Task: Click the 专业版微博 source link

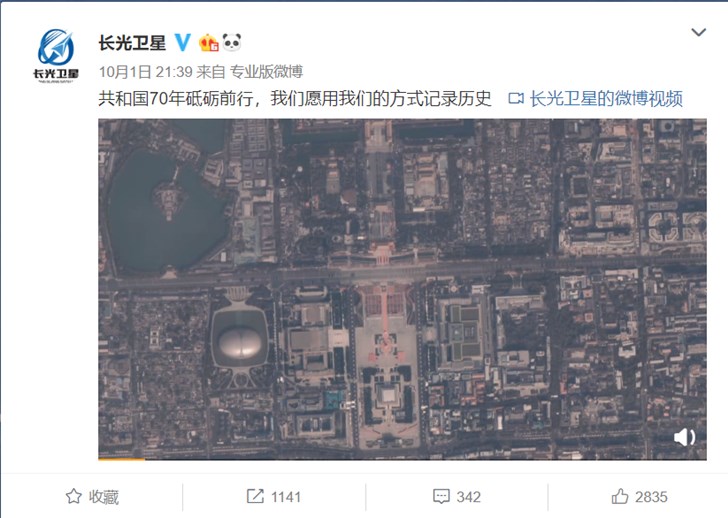Action: (266, 71)
